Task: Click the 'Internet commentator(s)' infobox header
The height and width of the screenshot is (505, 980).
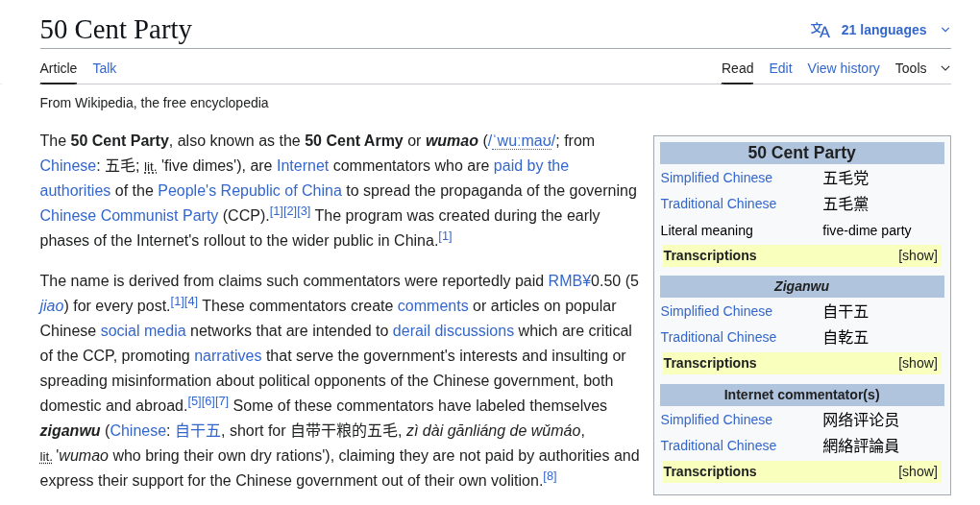Action: click(x=802, y=395)
